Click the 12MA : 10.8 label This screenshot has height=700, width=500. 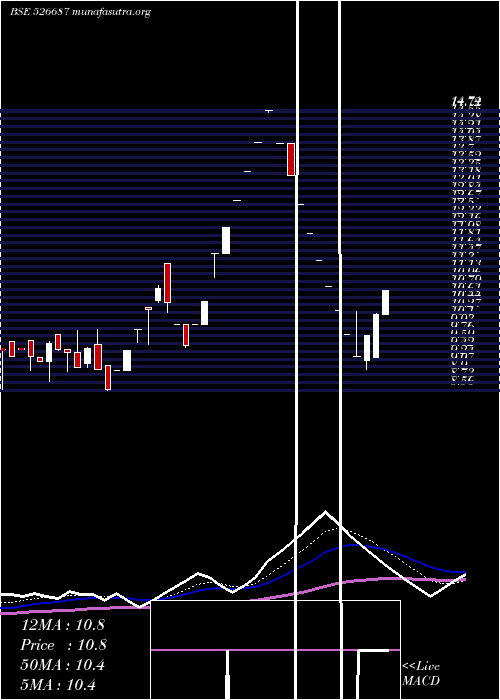coord(62,625)
